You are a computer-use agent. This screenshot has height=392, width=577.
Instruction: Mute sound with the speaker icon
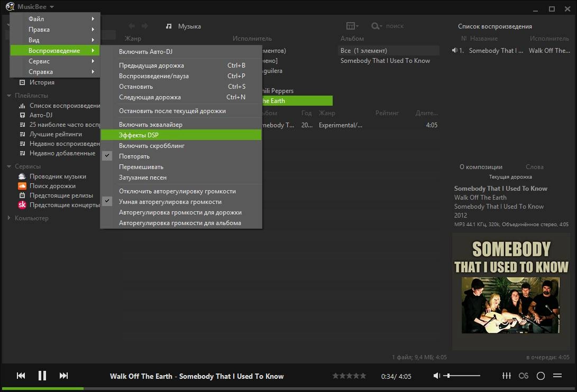point(437,376)
